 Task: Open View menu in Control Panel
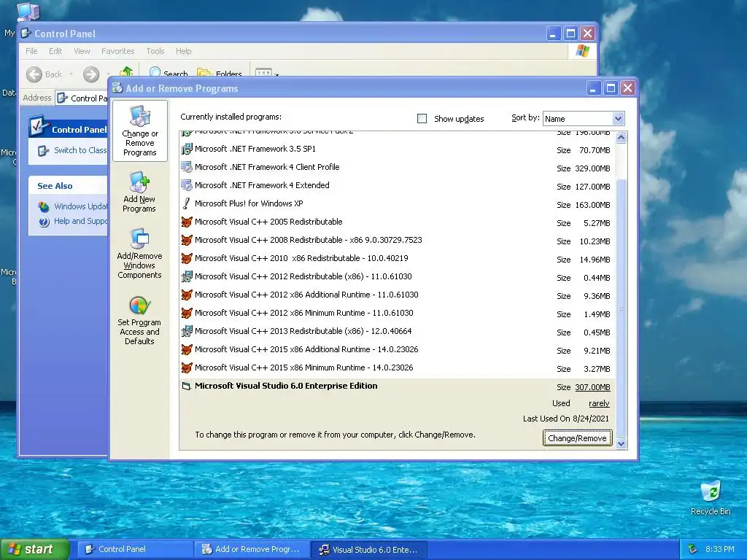(82, 51)
